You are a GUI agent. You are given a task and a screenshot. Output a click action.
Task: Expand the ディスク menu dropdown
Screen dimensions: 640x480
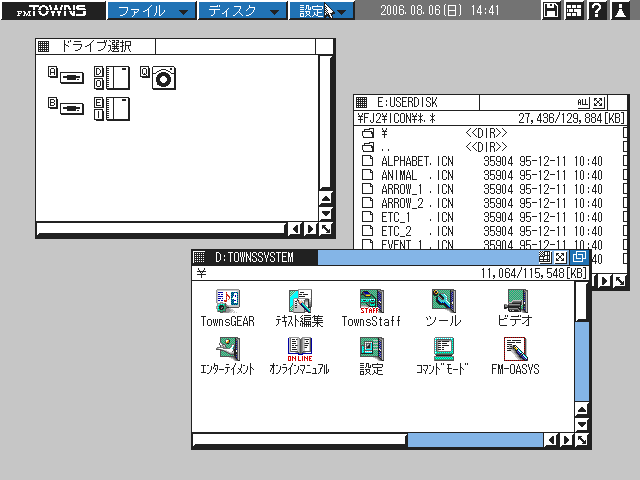241,11
